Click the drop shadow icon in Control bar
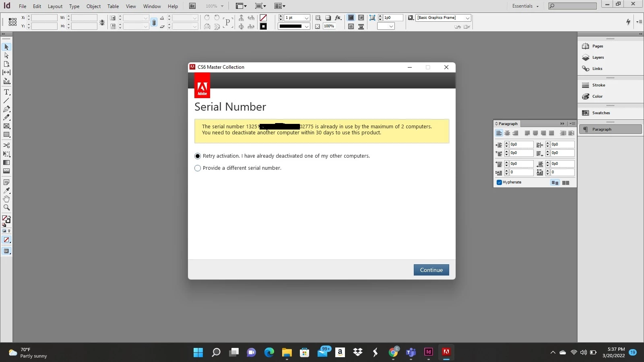644x362 pixels. (x=328, y=18)
